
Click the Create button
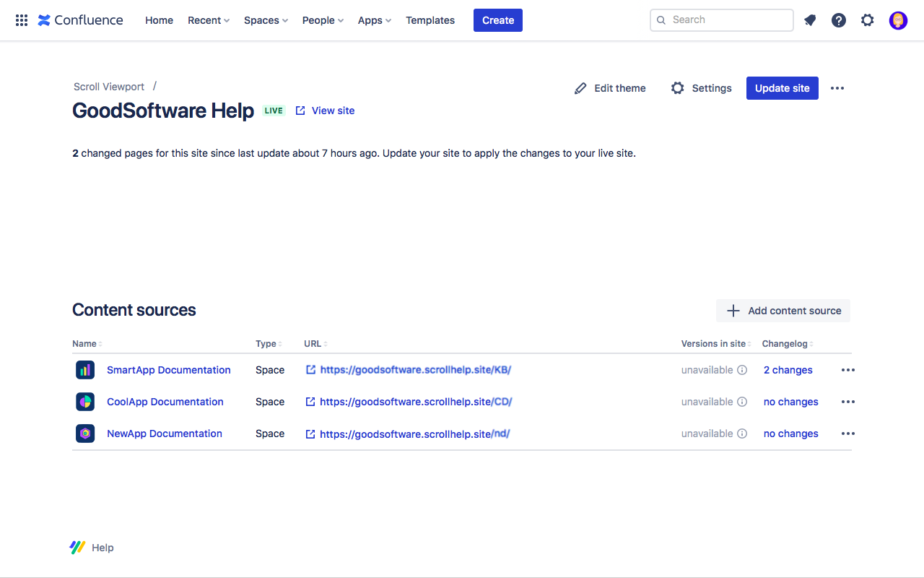pyautogui.click(x=498, y=20)
